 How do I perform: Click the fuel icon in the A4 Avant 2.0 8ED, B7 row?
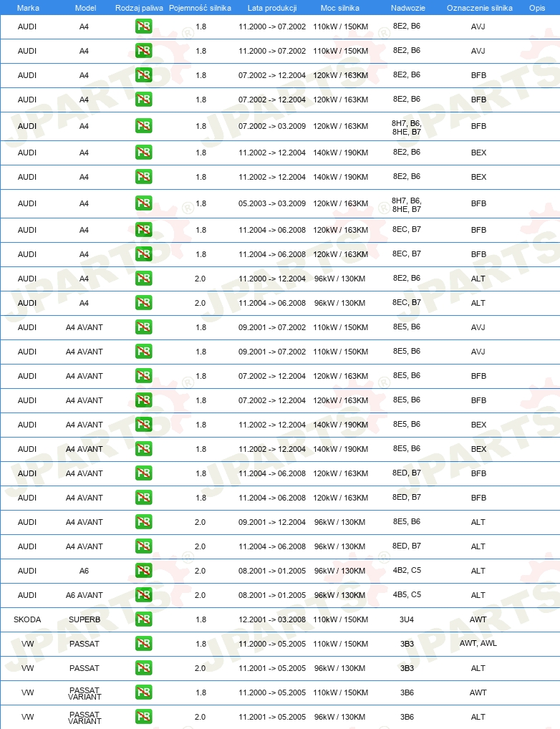click(x=144, y=546)
